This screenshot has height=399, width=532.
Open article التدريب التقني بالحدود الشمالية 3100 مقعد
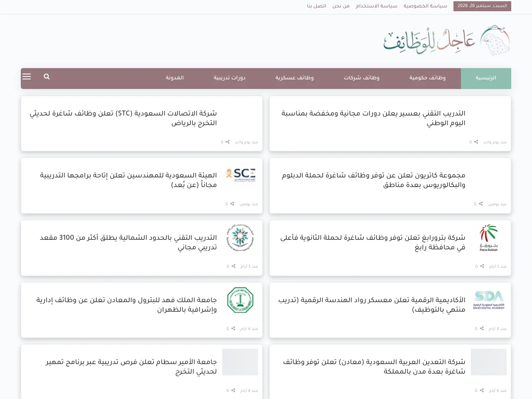coord(128,242)
